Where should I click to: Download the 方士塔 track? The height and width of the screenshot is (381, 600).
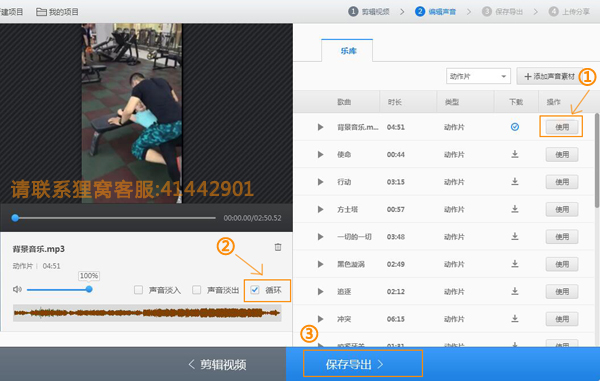coord(515,209)
